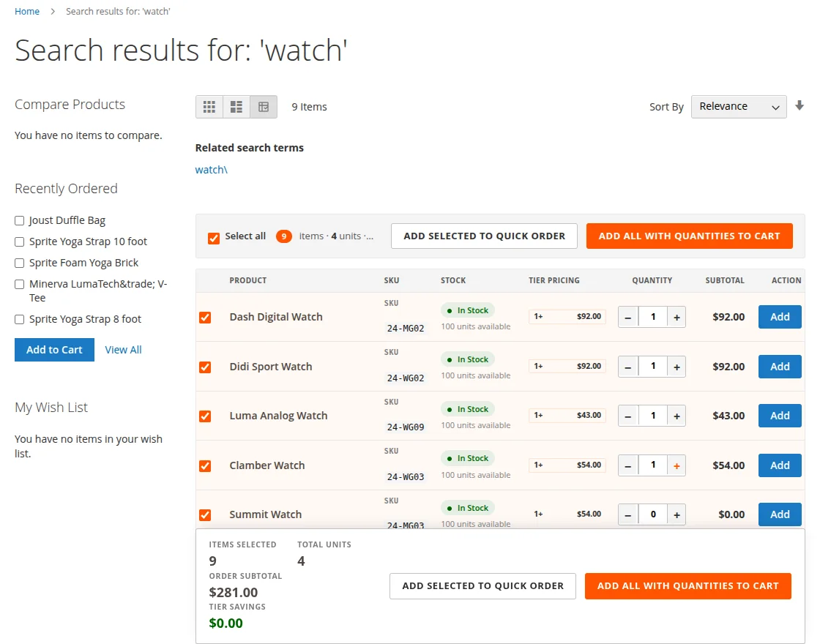Switch to grid view icon
This screenshot has width=820, height=644.
[209, 107]
